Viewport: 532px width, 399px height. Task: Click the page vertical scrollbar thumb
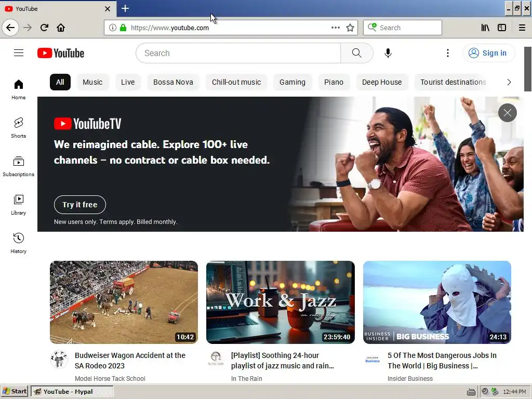[528, 69]
